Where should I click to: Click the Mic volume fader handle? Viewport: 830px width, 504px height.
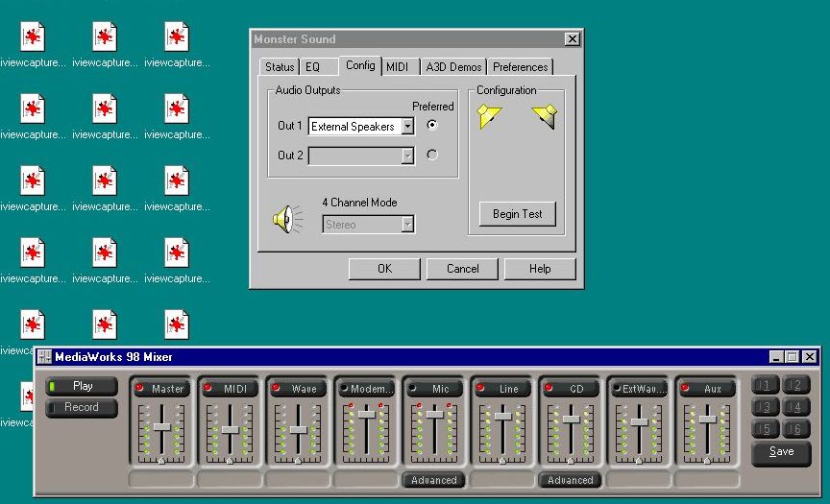tap(434, 415)
